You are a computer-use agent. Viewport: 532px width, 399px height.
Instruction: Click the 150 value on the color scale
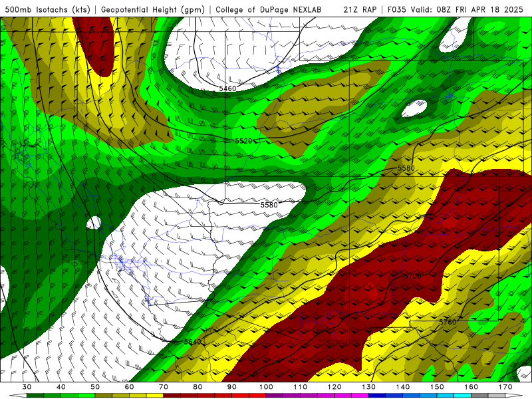pyautogui.click(x=437, y=387)
